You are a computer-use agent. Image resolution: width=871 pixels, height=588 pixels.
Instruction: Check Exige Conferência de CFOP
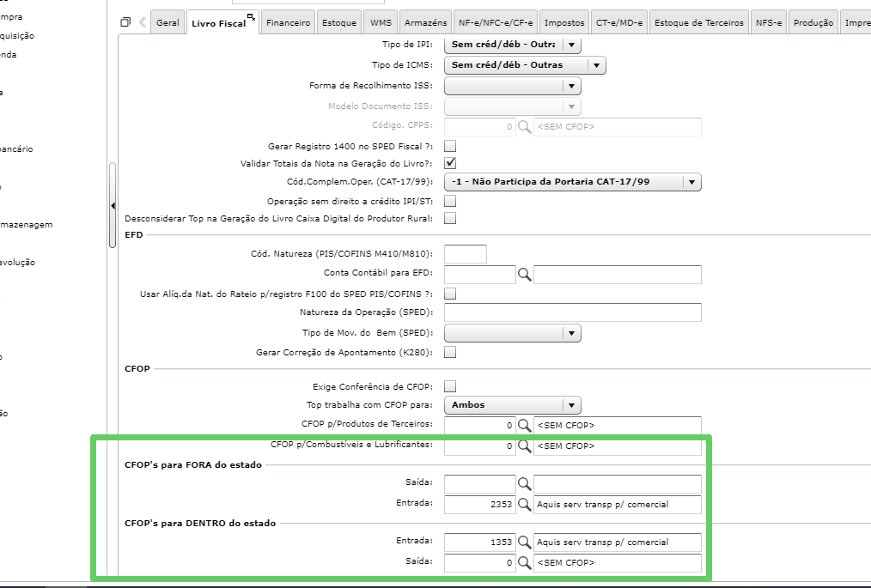450,386
